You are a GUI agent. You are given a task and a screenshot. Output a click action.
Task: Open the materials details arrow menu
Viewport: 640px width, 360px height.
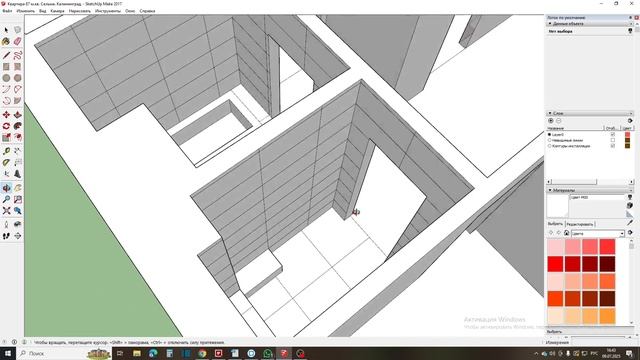pos(630,233)
